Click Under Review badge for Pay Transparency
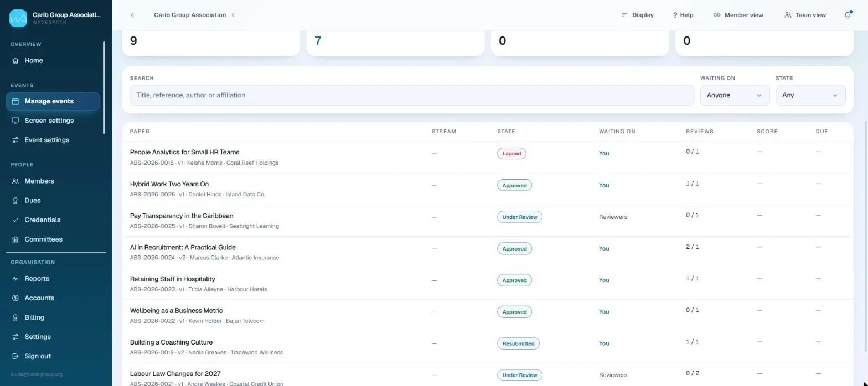The width and height of the screenshot is (868, 386). click(520, 217)
